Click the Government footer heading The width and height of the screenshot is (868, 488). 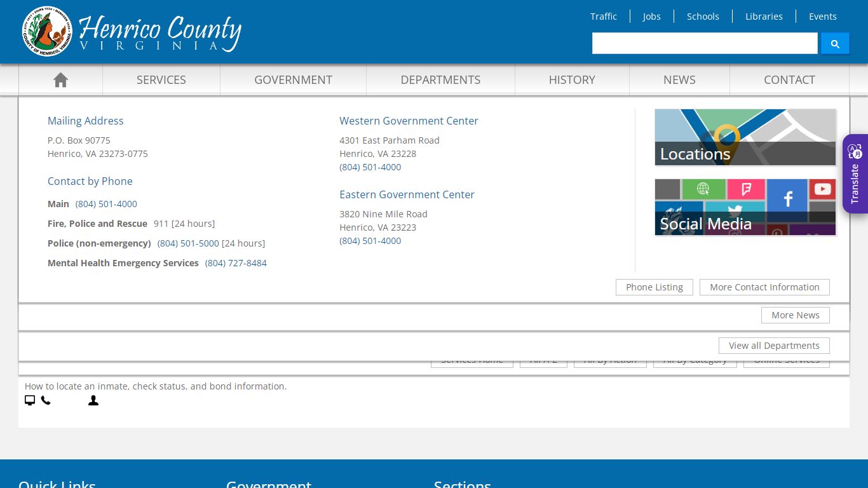(269, 484)
